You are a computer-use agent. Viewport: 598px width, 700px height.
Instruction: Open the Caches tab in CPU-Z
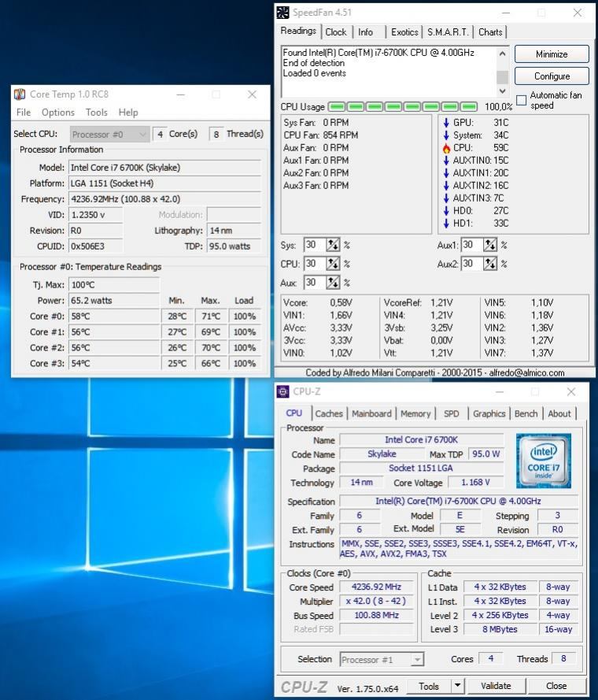click(x=329, y=414)
